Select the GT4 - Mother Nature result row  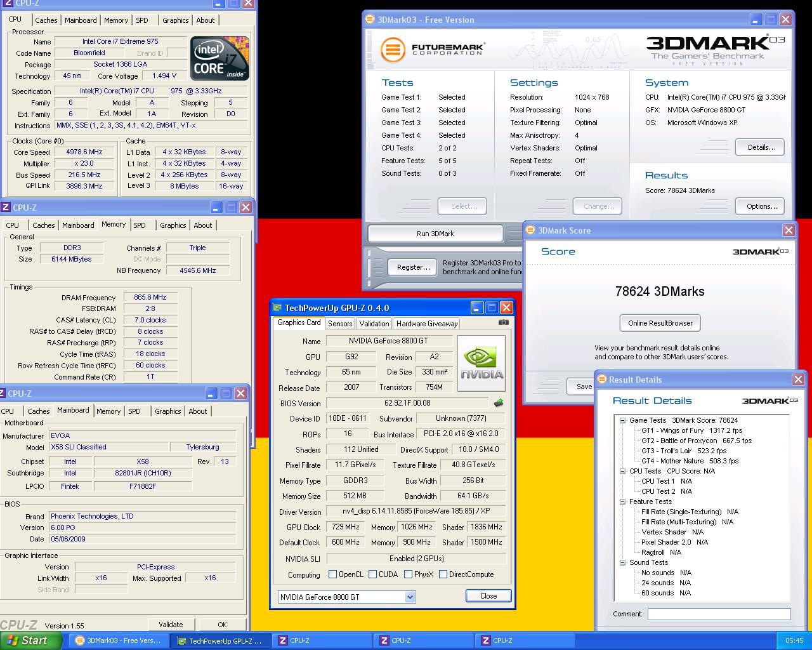click(690, 461)
